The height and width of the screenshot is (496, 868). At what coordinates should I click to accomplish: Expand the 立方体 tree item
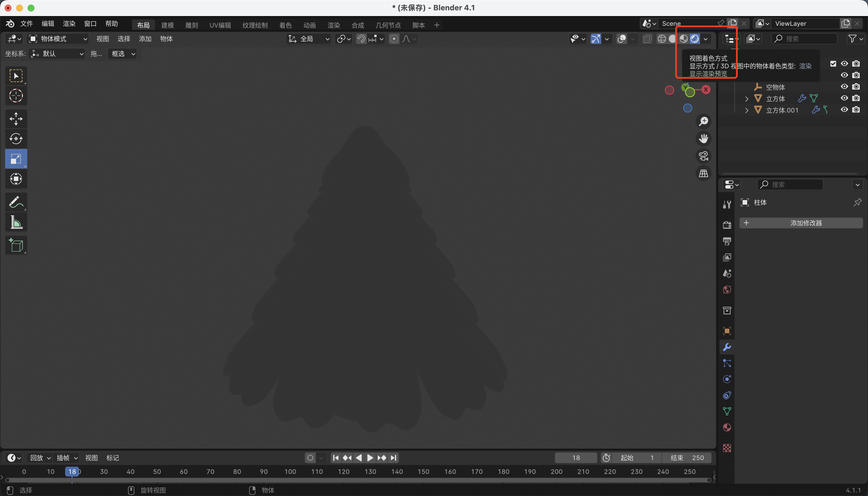pos(747,99)
